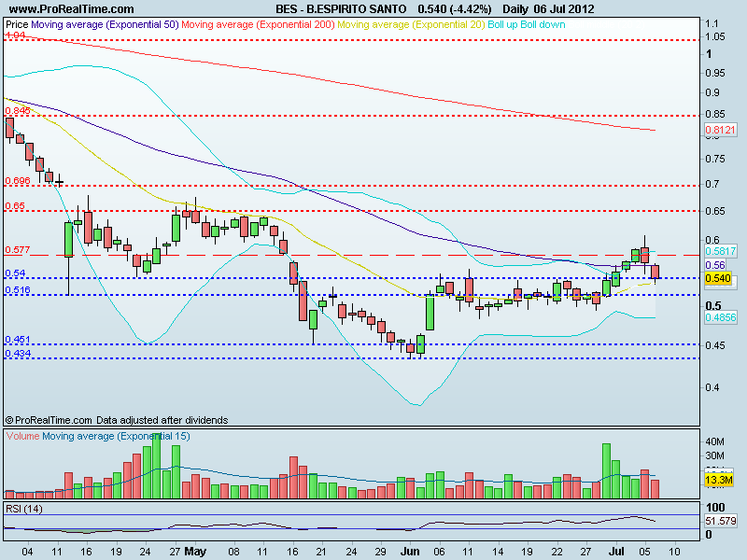Click the 10 date tick after Jul

674,552
